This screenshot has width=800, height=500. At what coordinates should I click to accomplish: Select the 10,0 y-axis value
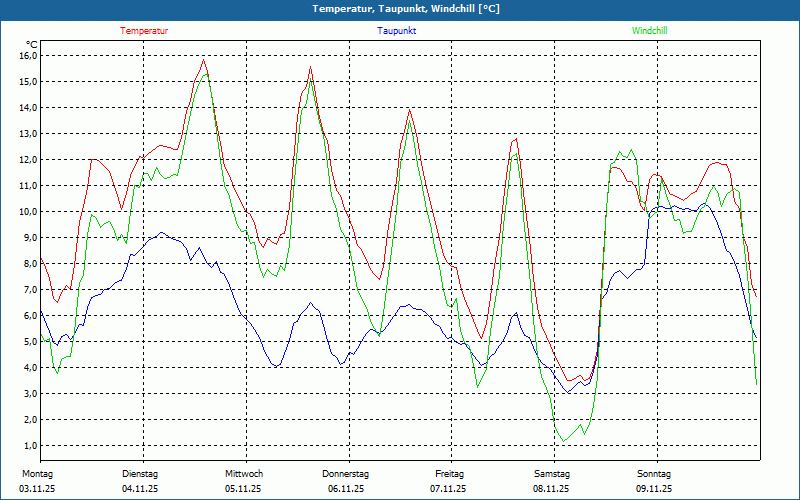(28, 211)
